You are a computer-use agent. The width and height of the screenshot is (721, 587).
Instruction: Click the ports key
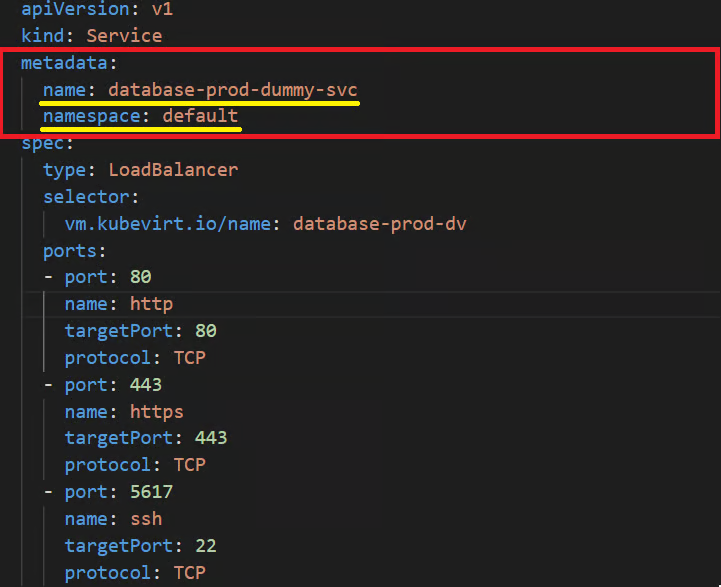[x=69, y=251]
